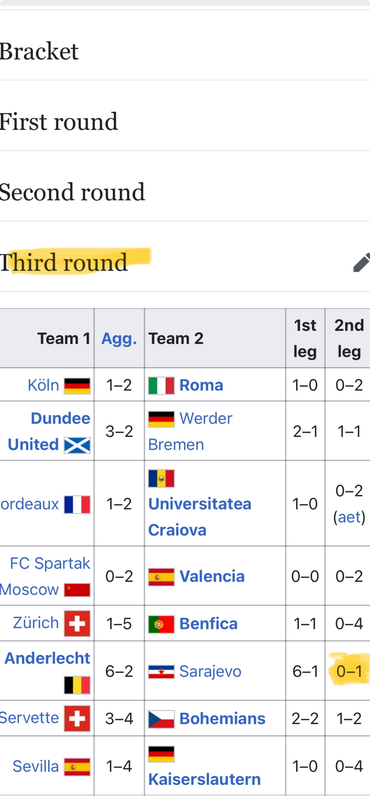Expand the Bracket section

pyautogui.click(x=185, y=52)
